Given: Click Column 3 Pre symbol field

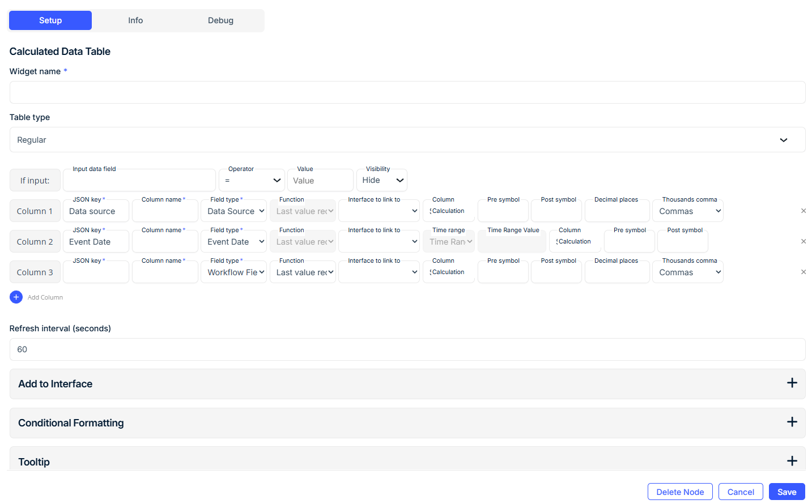Looking at the screenshot, I should pos(503,272).
